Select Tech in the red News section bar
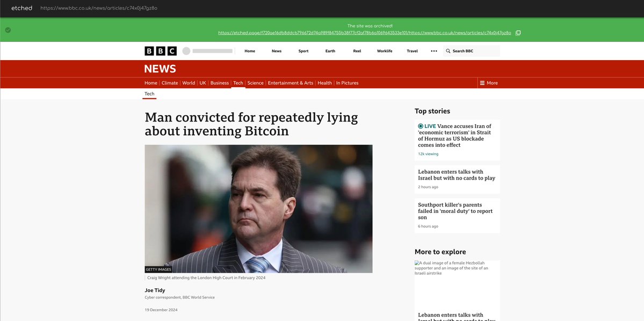The image size is (644, 321). [238, 83]
